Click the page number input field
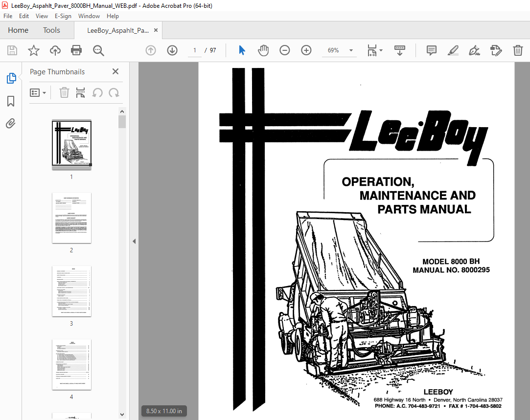Screen dimensions: 530x420 coord(195,50)
